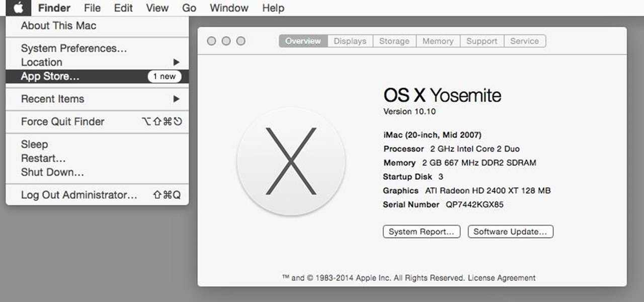Select the Location menu entry

click(x=97, y=62)
